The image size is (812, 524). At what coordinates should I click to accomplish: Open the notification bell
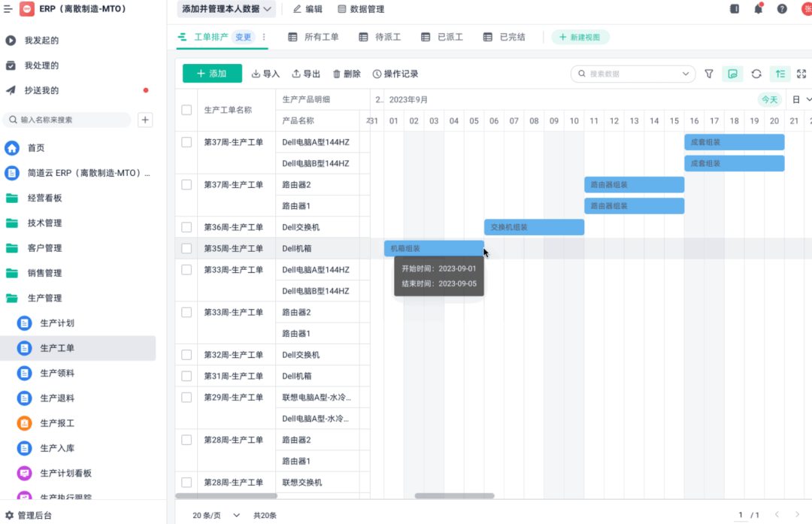coord(759,9)
